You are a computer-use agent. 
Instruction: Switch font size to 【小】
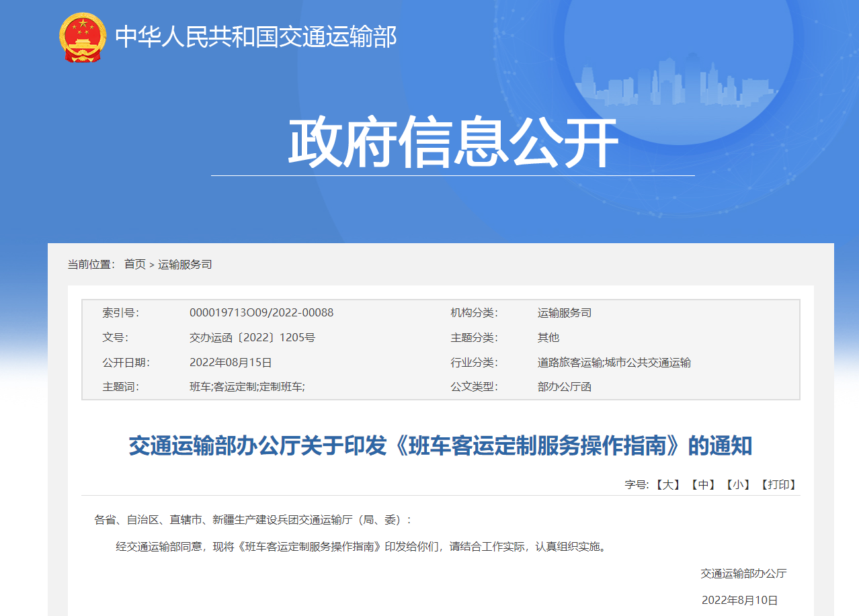click(x=738, y=484)
